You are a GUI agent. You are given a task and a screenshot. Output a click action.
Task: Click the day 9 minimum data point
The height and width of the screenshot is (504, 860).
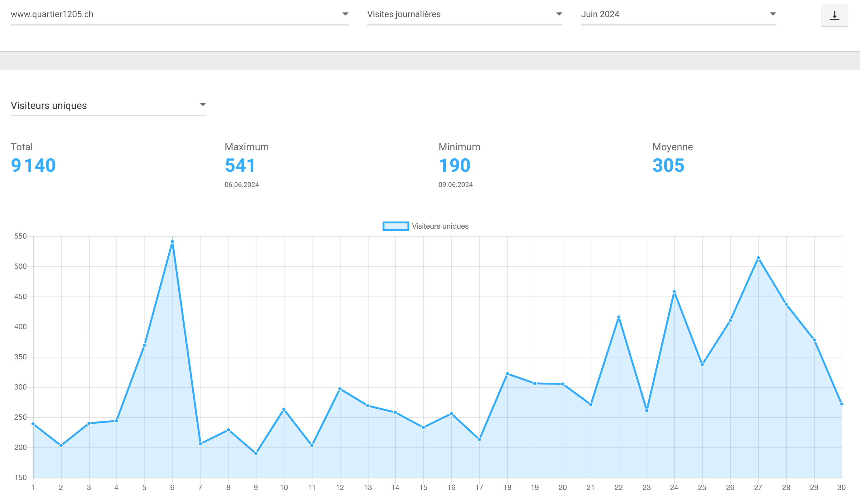(256, 453)
